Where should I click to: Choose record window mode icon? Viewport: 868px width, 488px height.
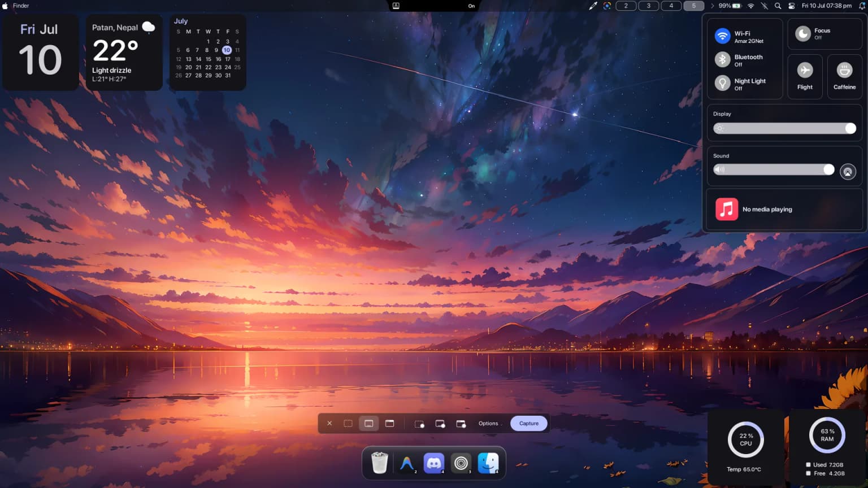(x=461, y=424)
